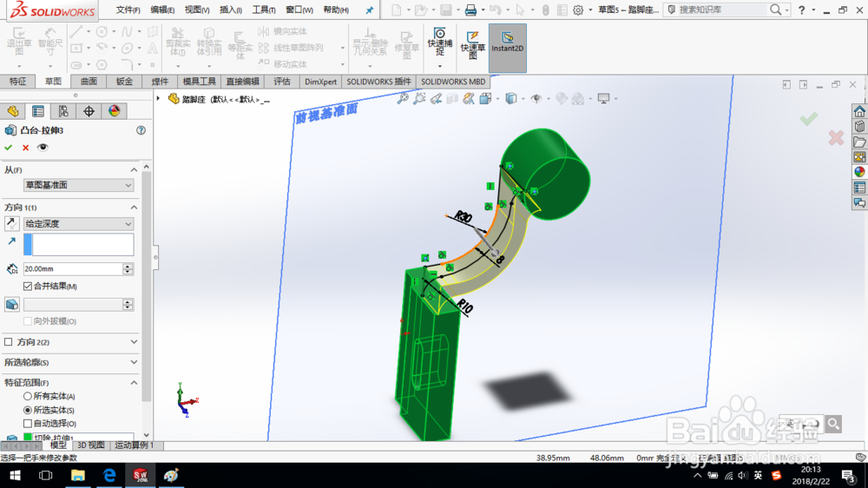Open the display style cube icon
Image resolution: width=868 pixels, height=488 pixels.
pyautogui.click(x=511, y=99)
